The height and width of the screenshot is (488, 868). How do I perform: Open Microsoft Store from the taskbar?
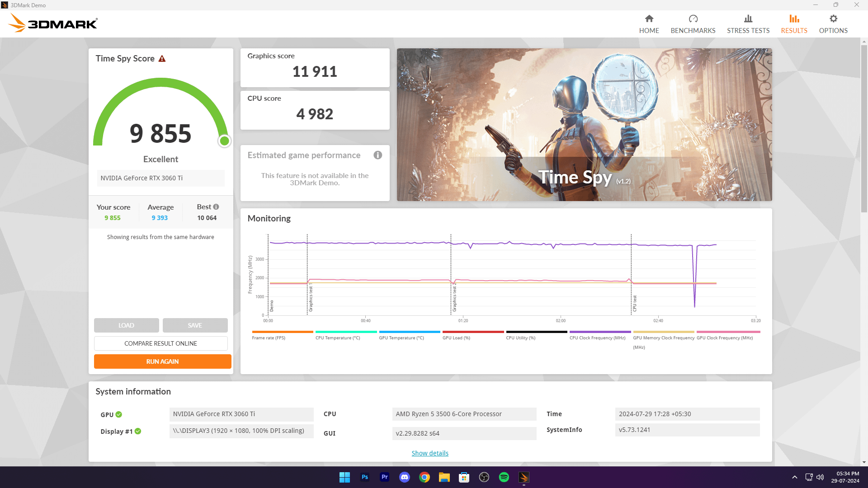click(464, 477)
